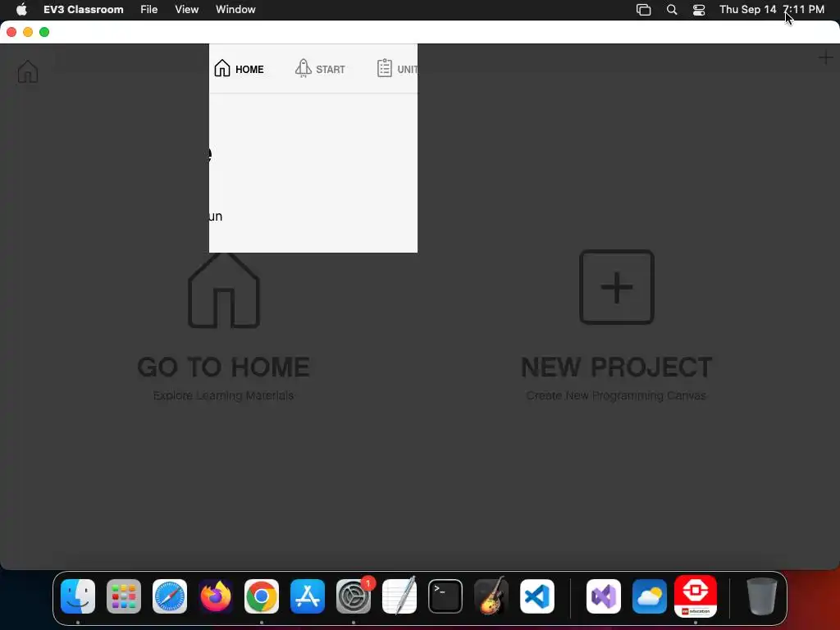Open System Settings from the dock
The height and width of the screenshot is (630, 840).
(x=354, y=596)
